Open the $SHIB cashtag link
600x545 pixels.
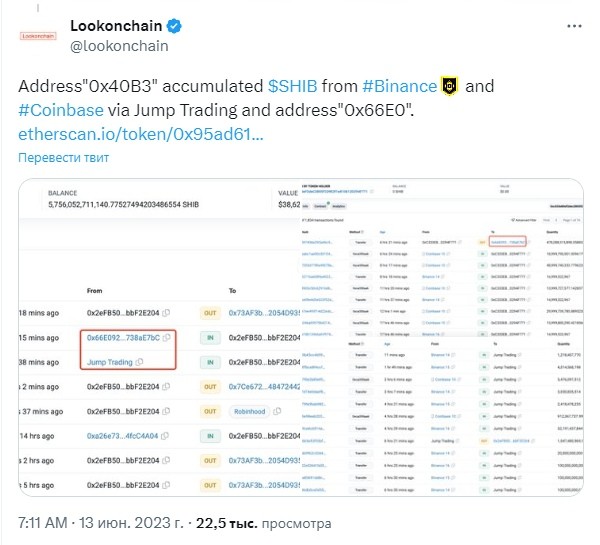tap(292, 86)
